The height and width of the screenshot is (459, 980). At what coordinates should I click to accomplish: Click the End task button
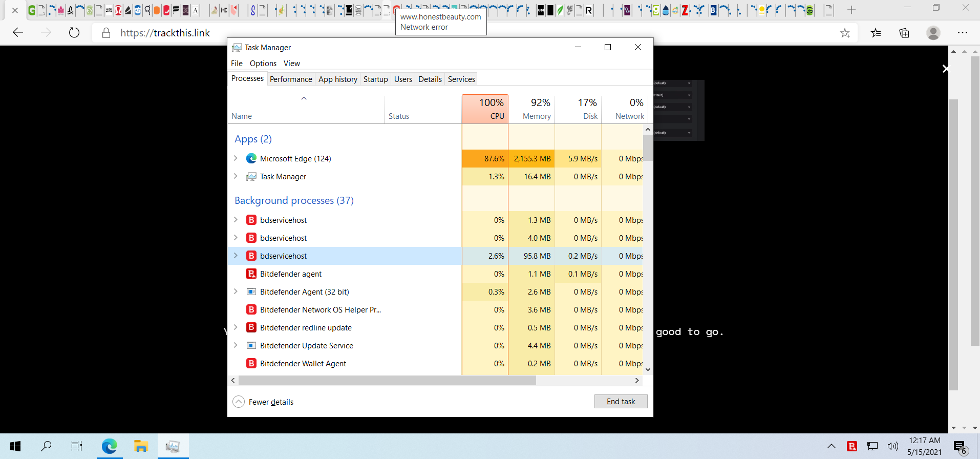(x=621, y=402)
